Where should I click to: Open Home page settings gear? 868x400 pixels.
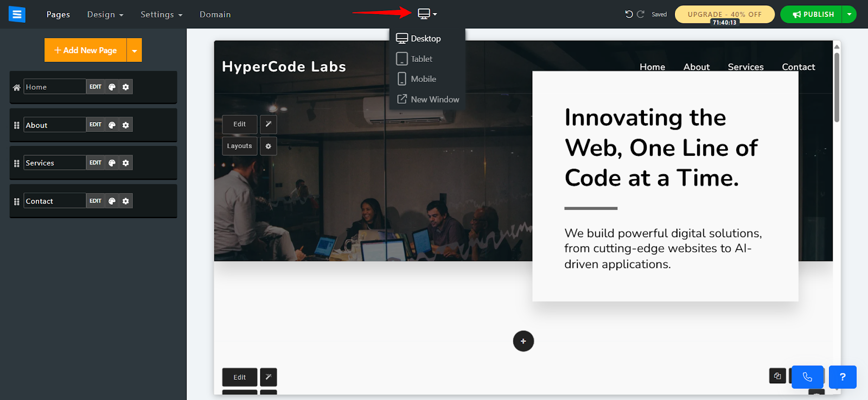click(x=126, y=87)
